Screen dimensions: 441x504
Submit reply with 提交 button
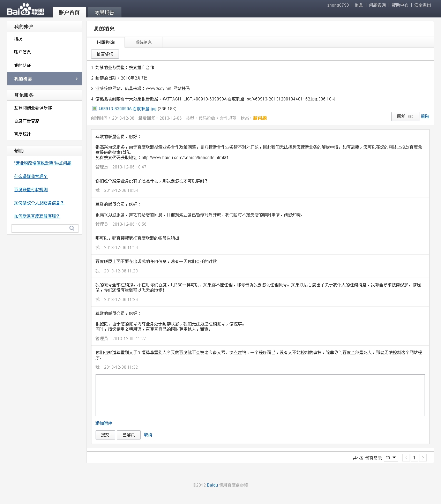(105, 435)
